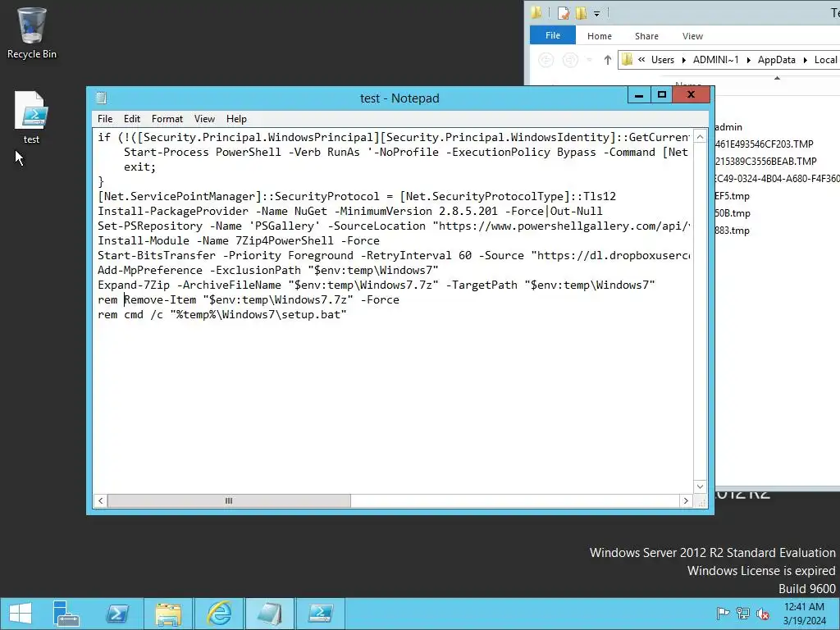This screenshot has width=840, height=630.
Task: Click the Expand-7Zip line in Notepad
Action: pyautogui.click(x=376, y=285)
